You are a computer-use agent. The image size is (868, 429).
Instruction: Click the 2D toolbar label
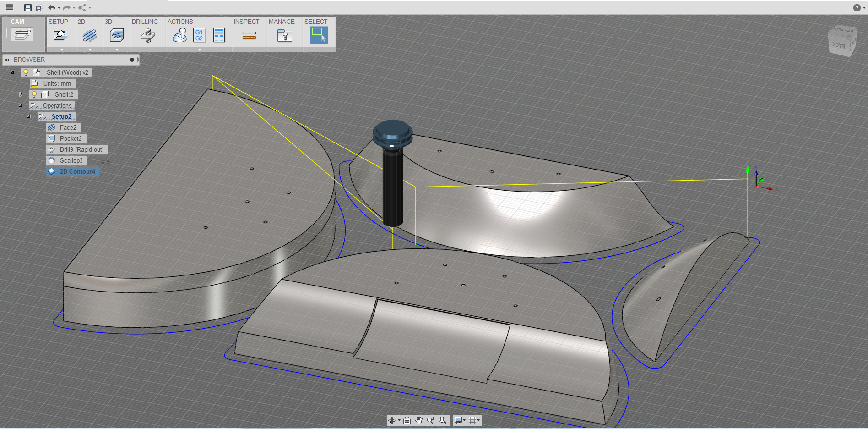pyautogui.click(x=81, y=22)
